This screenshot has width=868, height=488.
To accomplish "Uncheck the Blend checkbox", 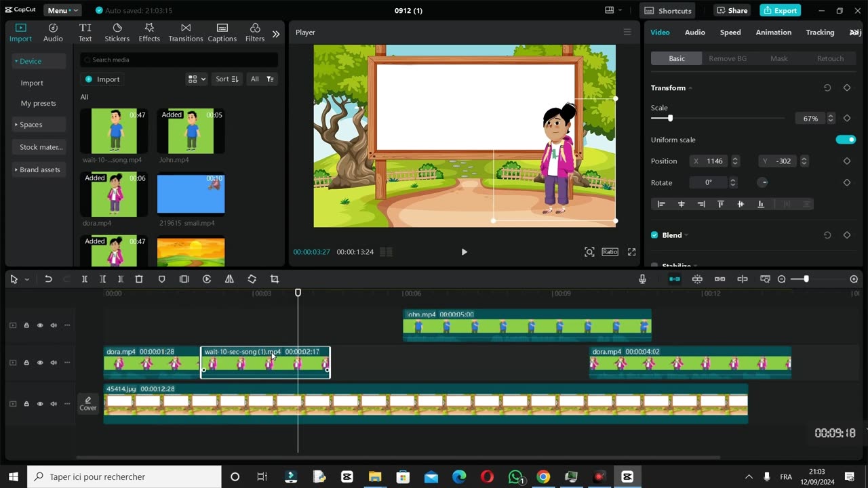I will (654, 235).
